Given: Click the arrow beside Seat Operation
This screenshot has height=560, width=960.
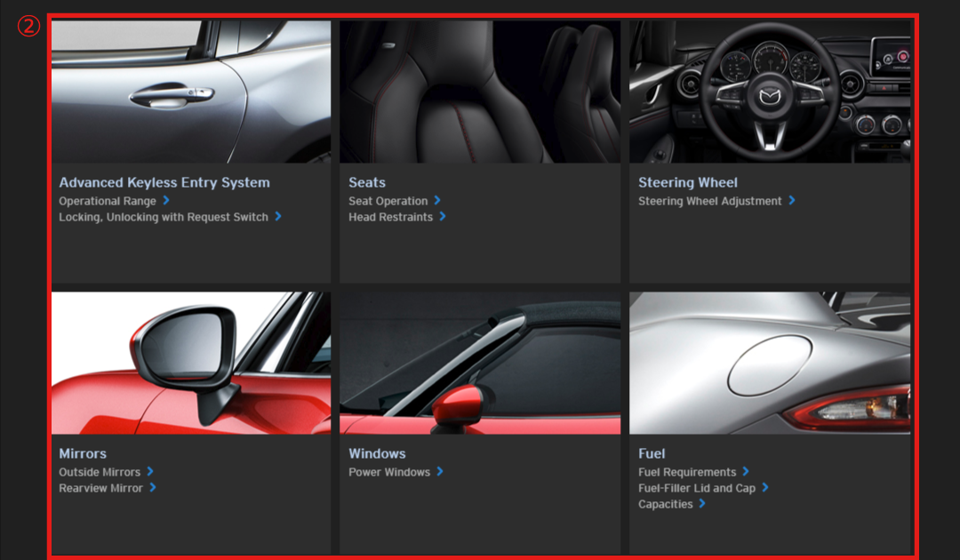Looking at the screenshot, I should (x=437, y=201).
